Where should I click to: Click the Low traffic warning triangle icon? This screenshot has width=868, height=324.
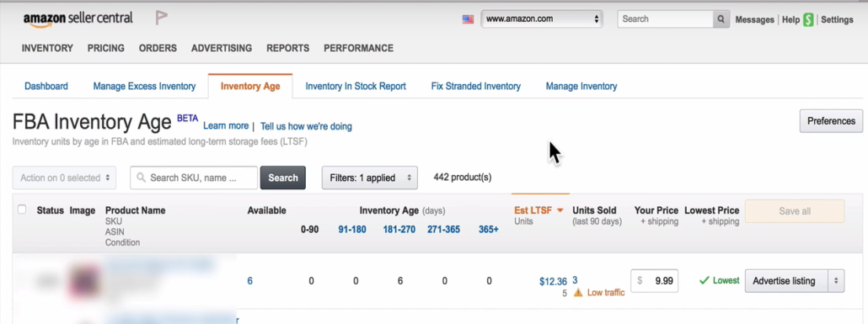(578, 293)
